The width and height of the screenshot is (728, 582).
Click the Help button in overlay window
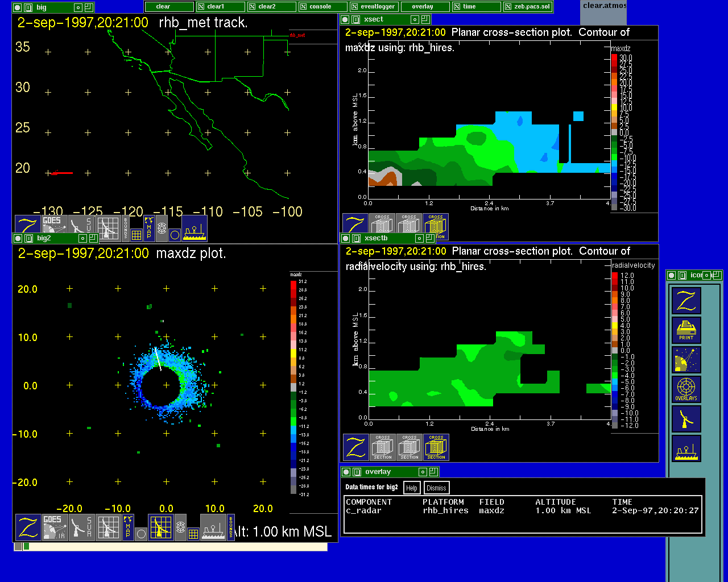coord(412,488)
